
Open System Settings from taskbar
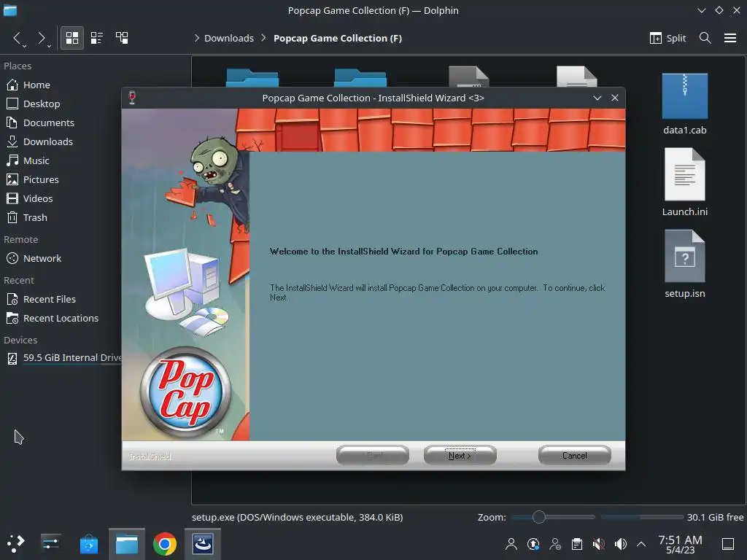coord(50,544)
